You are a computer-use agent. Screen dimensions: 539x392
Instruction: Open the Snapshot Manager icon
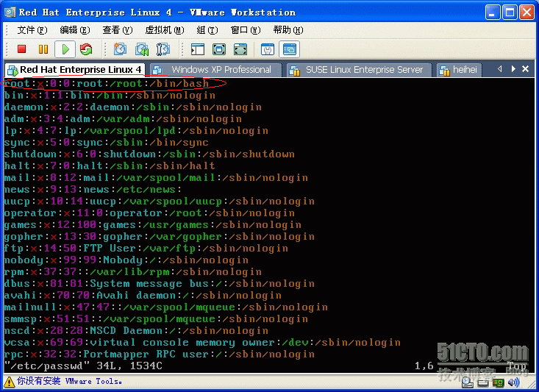click(163, 49)
